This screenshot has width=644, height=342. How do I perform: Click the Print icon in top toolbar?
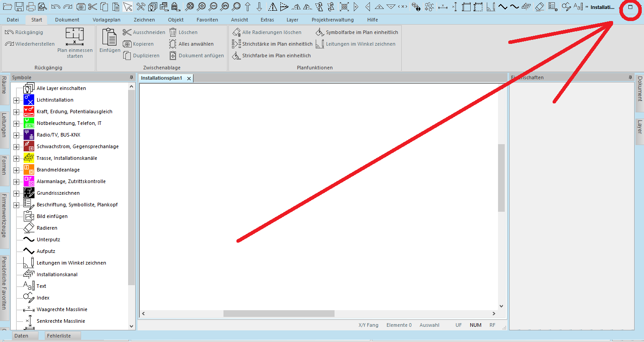tap(31, 7)
